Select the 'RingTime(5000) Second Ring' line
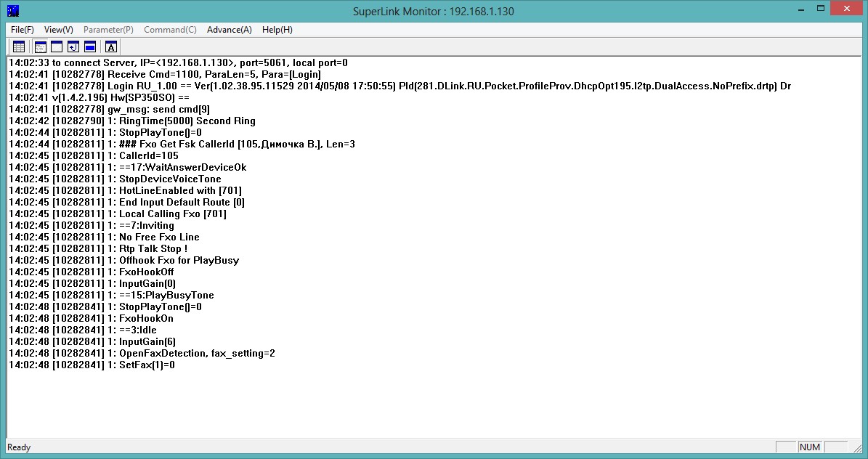The height and width of the screenshot is (459, 868). [132, 121]
